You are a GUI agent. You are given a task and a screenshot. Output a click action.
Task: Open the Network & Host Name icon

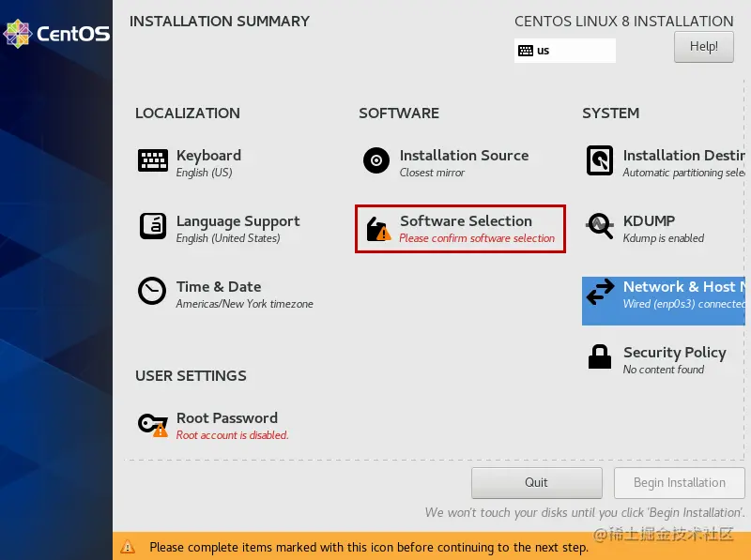point(600,294)
